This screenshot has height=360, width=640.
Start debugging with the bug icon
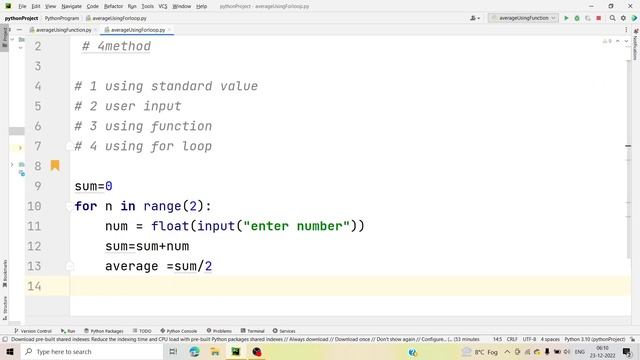(x=577, y=18)
